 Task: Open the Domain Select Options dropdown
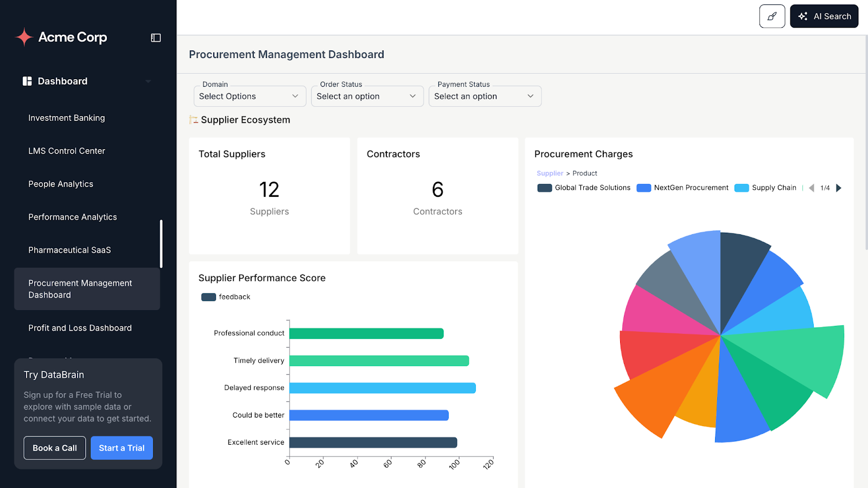[x=250, y=96]
